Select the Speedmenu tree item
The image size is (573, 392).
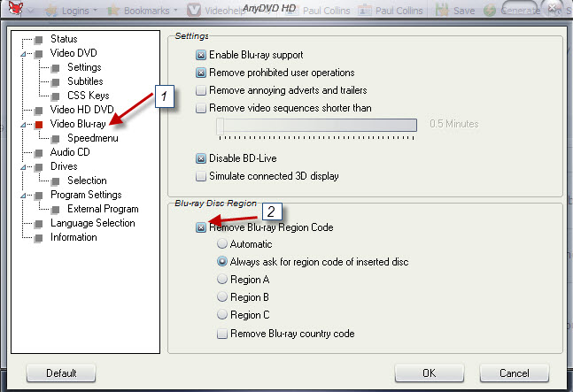(93, 138)
